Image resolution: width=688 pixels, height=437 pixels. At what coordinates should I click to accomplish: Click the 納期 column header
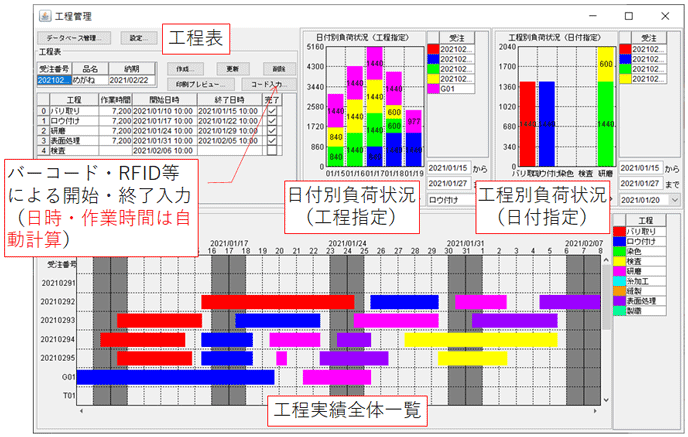132,69
